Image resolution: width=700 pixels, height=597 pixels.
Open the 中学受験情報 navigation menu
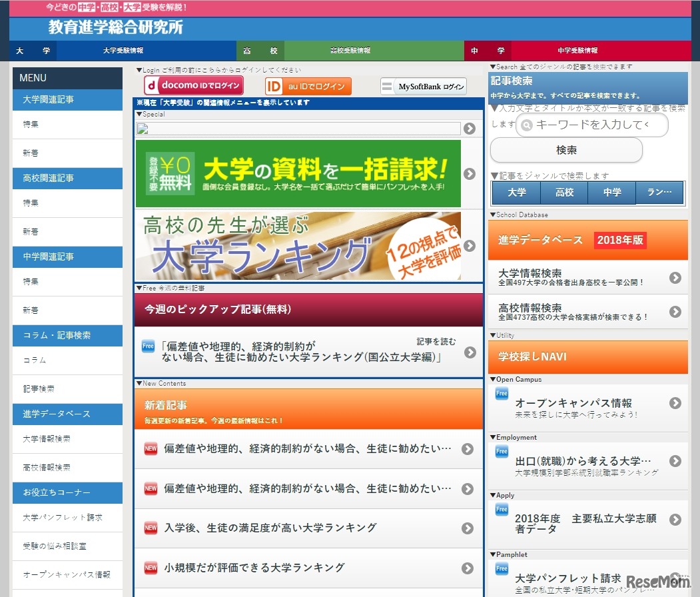click(x=577, y=51)
